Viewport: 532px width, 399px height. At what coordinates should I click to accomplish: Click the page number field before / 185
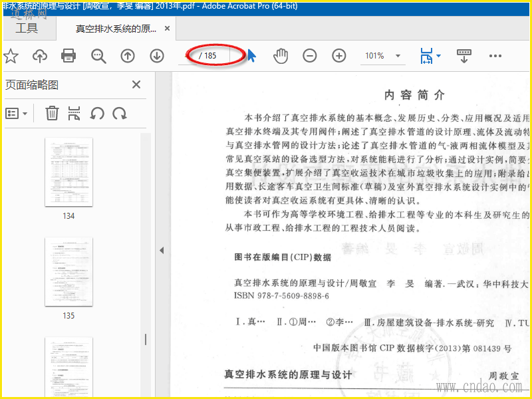coord(188,55)
